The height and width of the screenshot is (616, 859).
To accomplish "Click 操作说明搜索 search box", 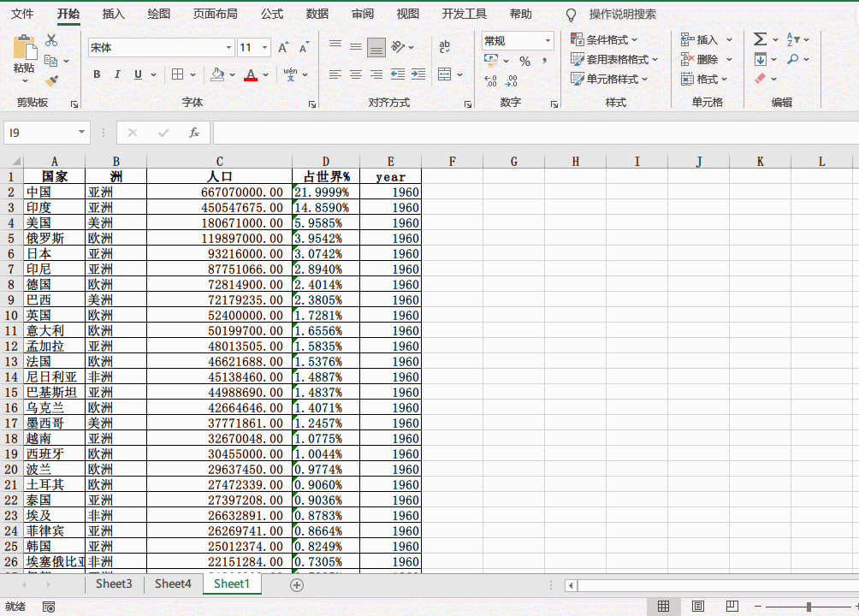I will click(x=622, y=15).
